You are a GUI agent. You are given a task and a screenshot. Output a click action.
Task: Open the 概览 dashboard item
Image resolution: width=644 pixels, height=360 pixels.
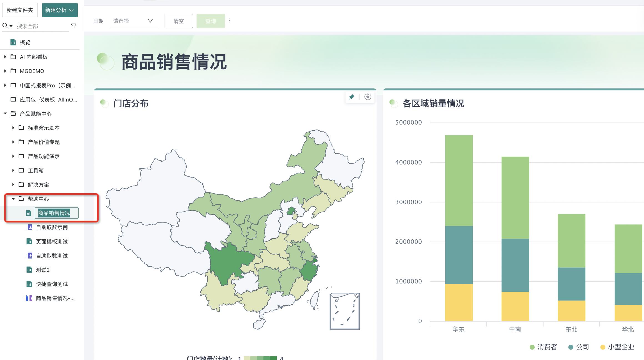click(x=25, y=42)
